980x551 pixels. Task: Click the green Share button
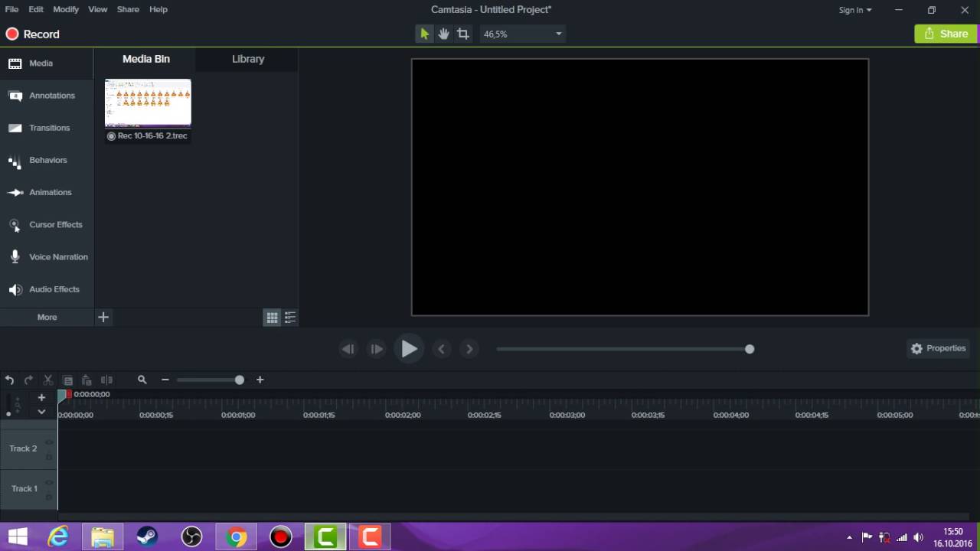point(946,34)
